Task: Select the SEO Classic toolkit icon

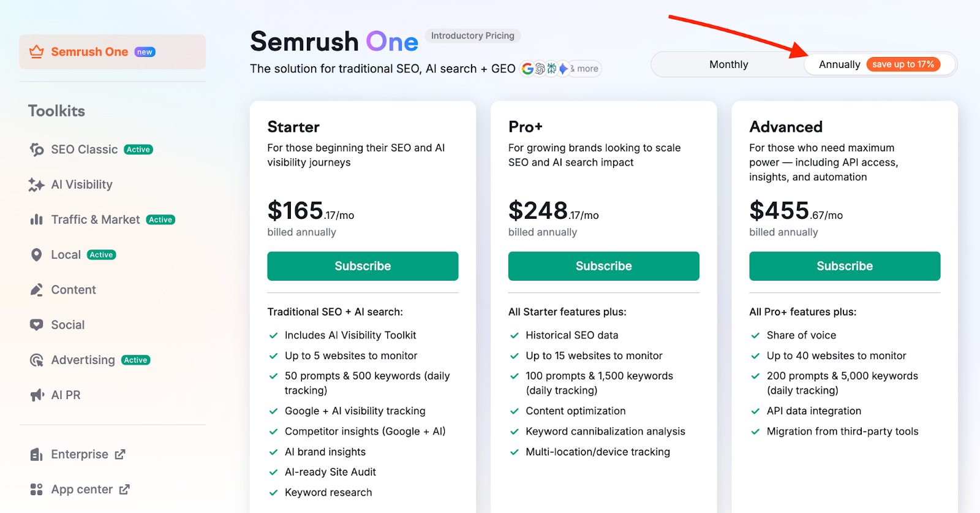Action: pyautogui.click(x=37, y=149)
